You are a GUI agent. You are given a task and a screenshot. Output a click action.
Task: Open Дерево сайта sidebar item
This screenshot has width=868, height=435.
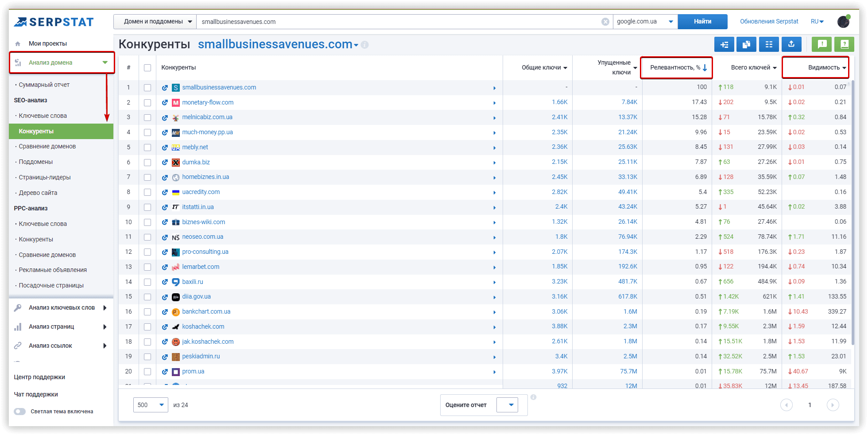pyautogui.click(x=38, y=193)
